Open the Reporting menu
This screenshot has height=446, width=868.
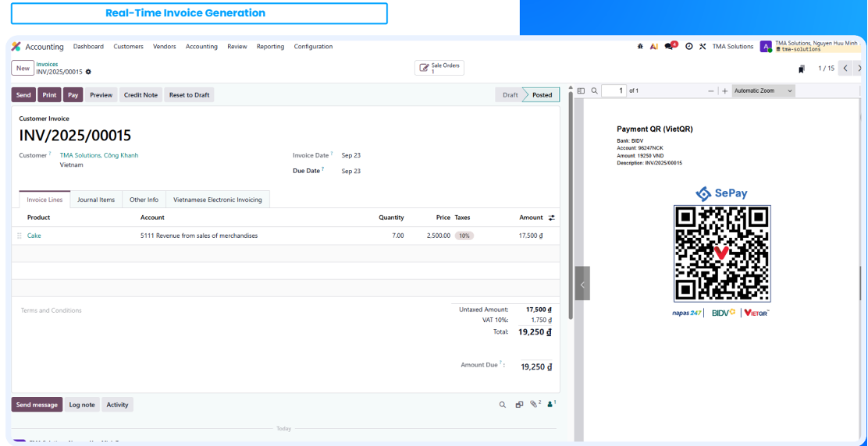pos(270,47)
